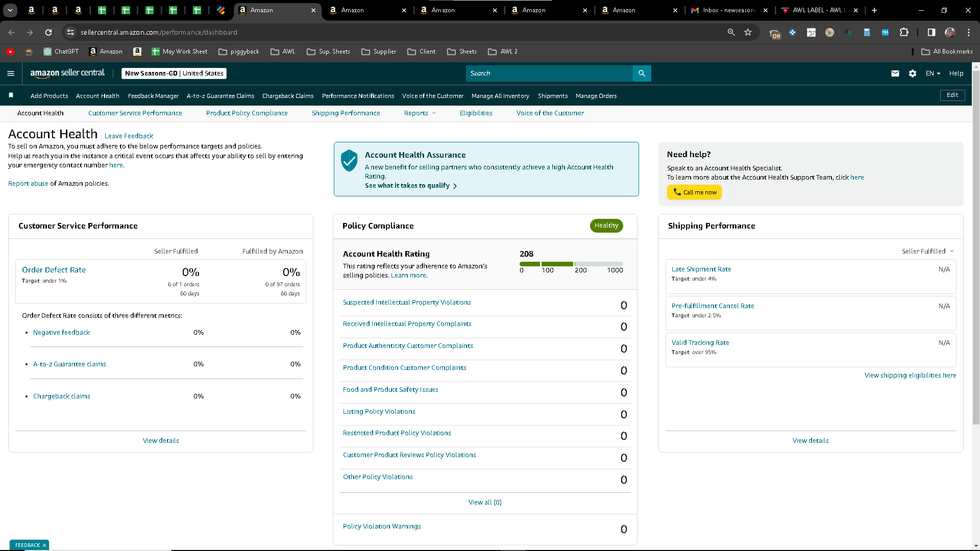Click the Healthy status badge
This screenshot has width=980, height=551.
pyautogui.click(x=606, y=226)
